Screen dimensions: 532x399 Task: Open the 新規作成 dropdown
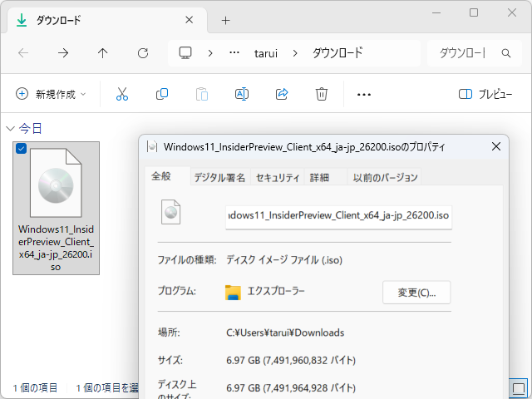(51, 94)
